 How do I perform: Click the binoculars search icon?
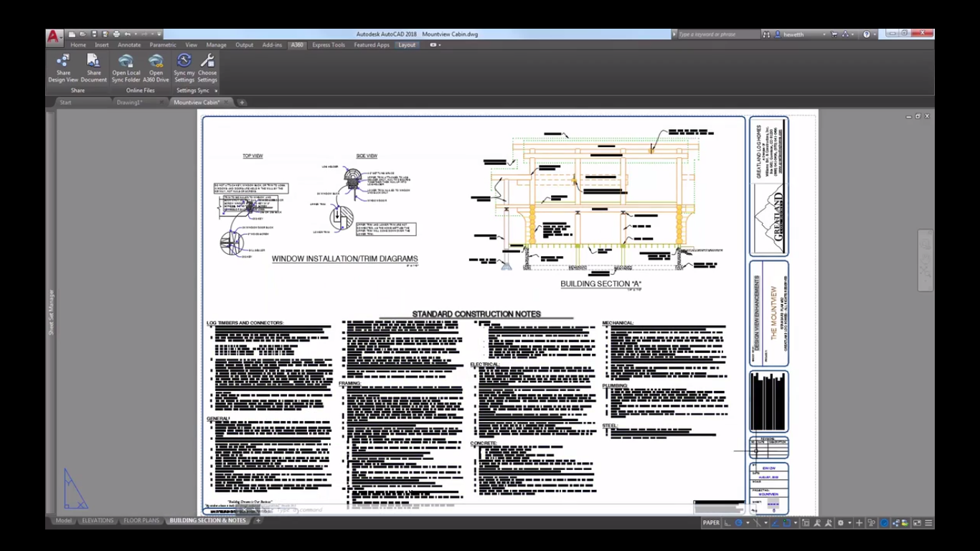[x=766, y=34]
